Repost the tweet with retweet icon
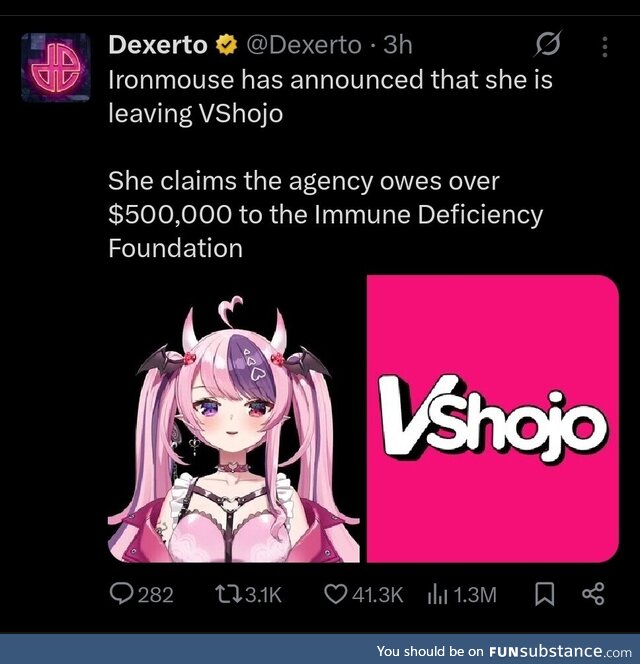Screen dimensions: 640x664 pos(229,594)
